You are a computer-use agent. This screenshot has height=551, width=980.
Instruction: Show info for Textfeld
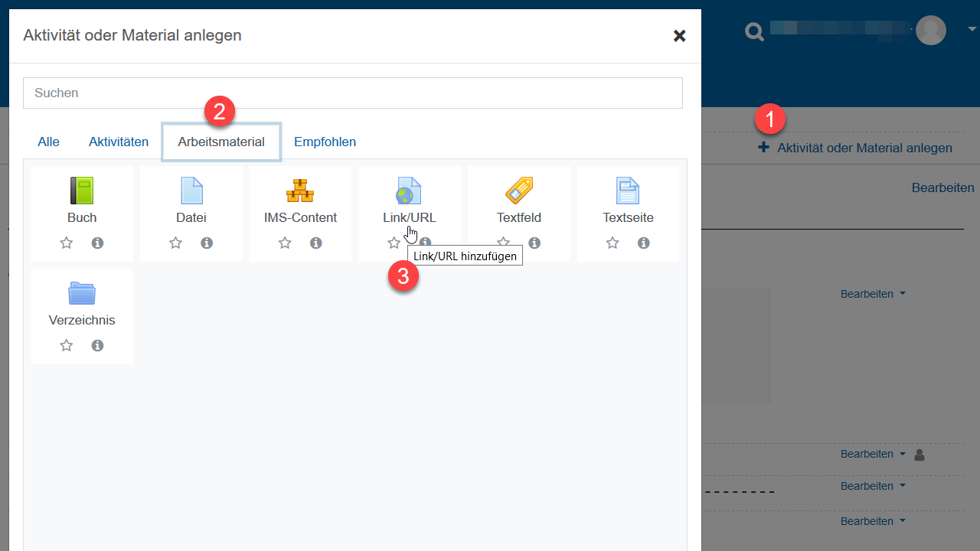[534, 243]
